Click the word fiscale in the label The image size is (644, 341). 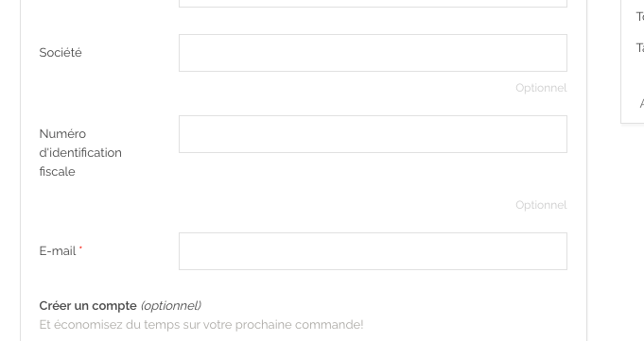pyautogui.click(x=57, y=172)
